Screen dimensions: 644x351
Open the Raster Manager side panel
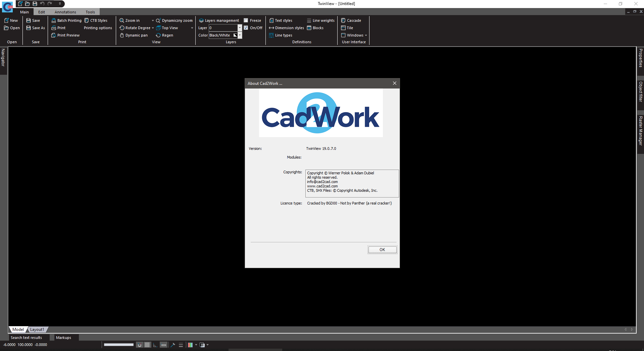[641, 134]
